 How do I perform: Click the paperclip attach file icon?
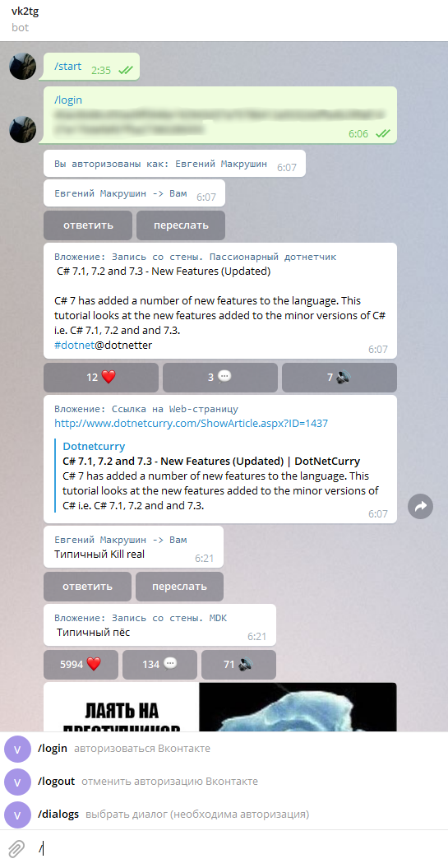[16, 848]
